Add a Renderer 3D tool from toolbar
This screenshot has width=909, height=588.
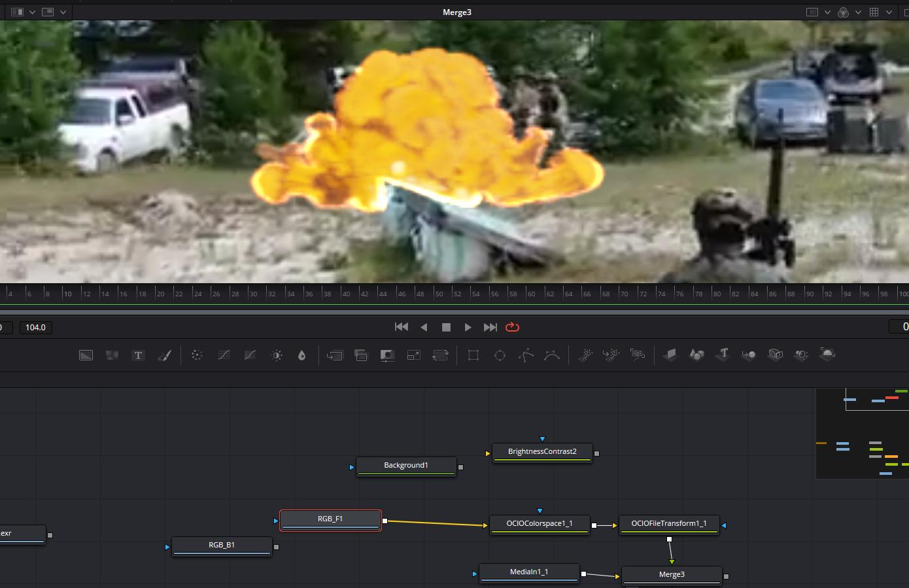(827, 355)
